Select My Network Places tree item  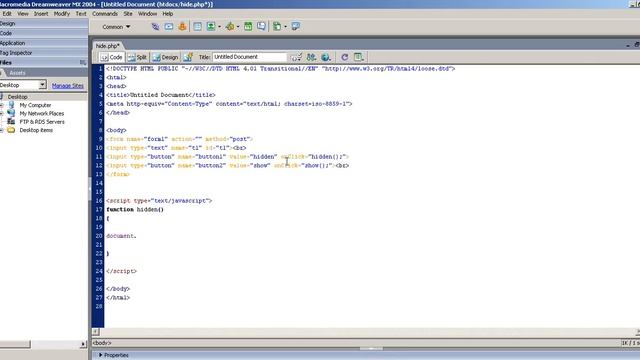click(42, 113)
